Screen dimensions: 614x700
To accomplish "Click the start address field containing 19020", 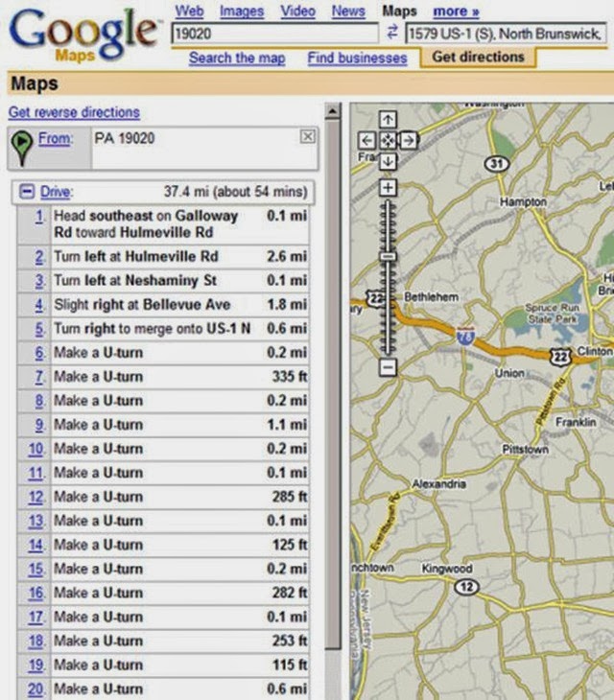I will (274, 34).
